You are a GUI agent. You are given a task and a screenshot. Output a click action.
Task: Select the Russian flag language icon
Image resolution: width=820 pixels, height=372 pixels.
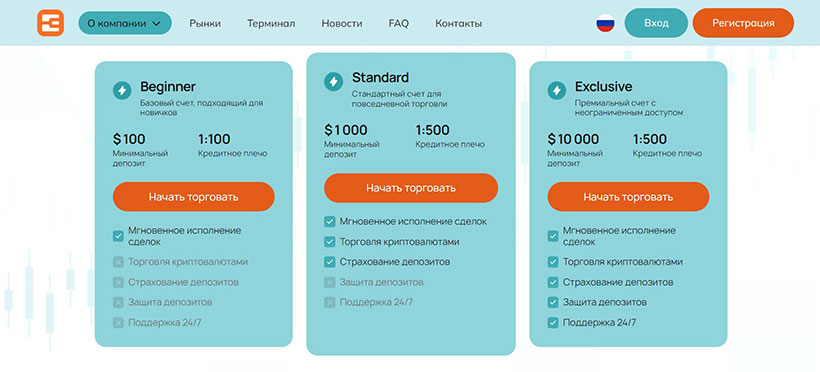pos(605,23)
